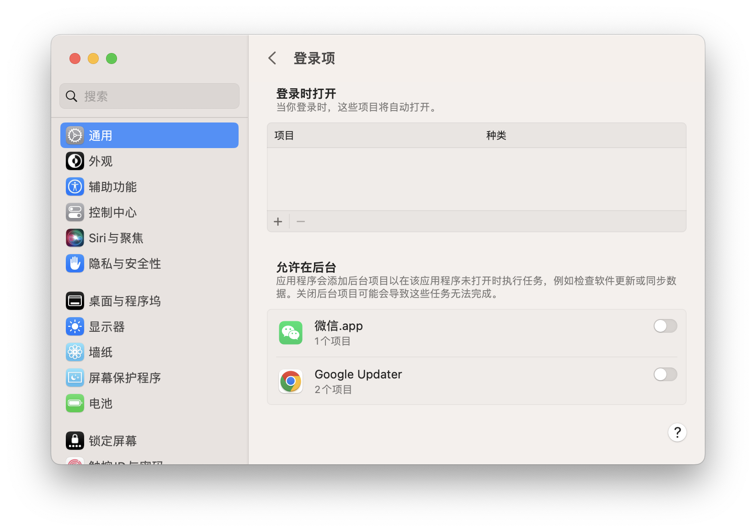The image size is (756, 532).
Task: Click the Google Chrome icon for Google Updater
Action: [x=291, y=381]
